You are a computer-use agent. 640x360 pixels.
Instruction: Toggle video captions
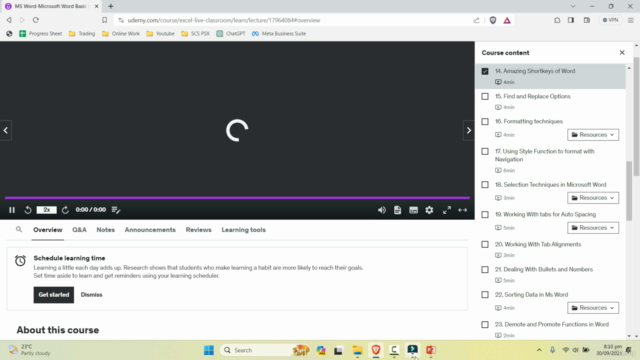tap(413, 210)
